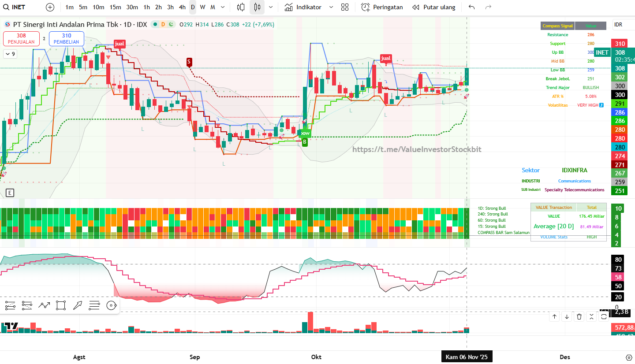Start bar replay with Putar ulang

[x=434, y=7]
